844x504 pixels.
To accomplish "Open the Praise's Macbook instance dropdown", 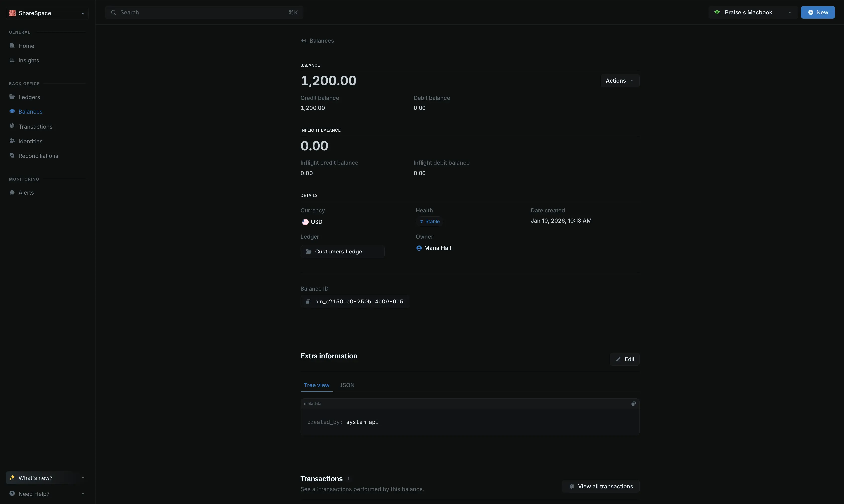I will [x=753, y=13].
